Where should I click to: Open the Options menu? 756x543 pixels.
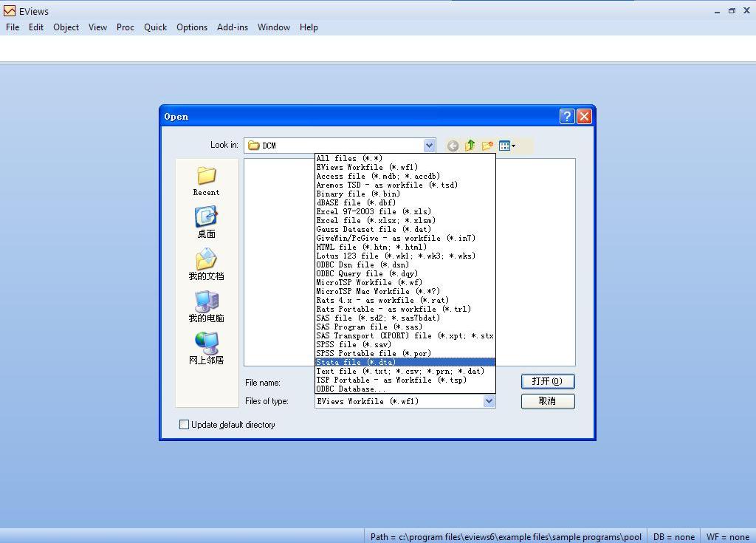pyautogui.click(x=192, y=27)
